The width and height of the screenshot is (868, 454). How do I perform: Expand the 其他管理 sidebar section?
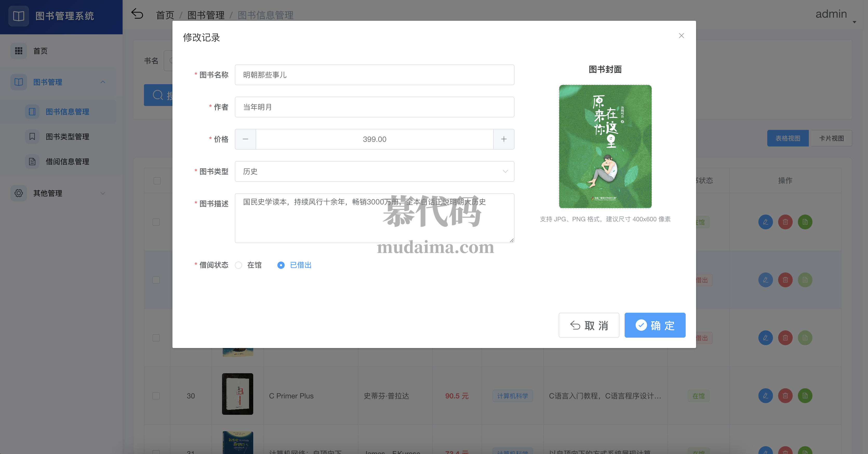coord(103,193)
